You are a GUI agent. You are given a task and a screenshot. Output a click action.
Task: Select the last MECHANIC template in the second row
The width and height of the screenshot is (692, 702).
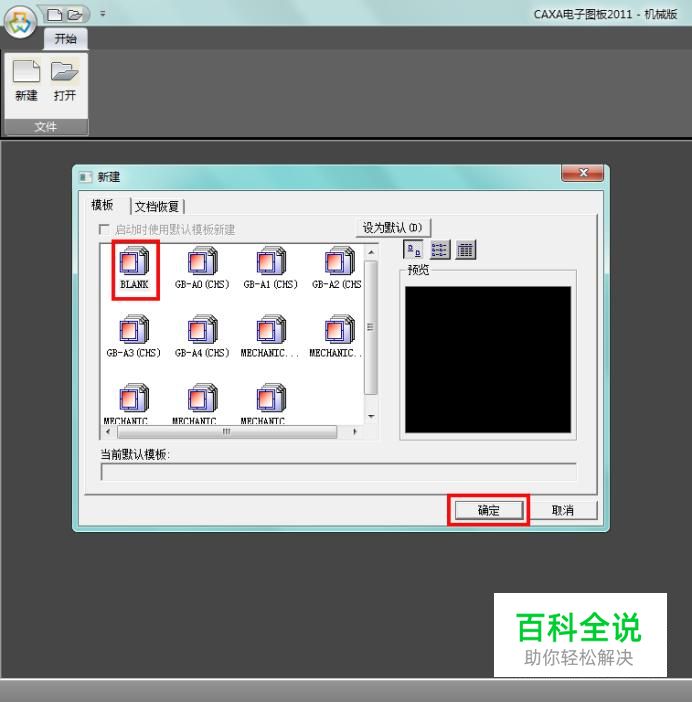(x=336, y=337)
